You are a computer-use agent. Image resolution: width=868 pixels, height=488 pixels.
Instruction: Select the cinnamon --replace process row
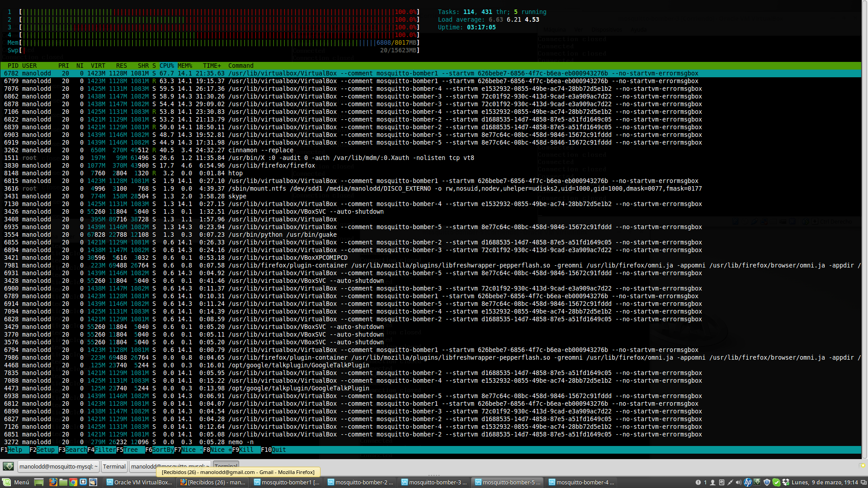(x=260, y=150)
